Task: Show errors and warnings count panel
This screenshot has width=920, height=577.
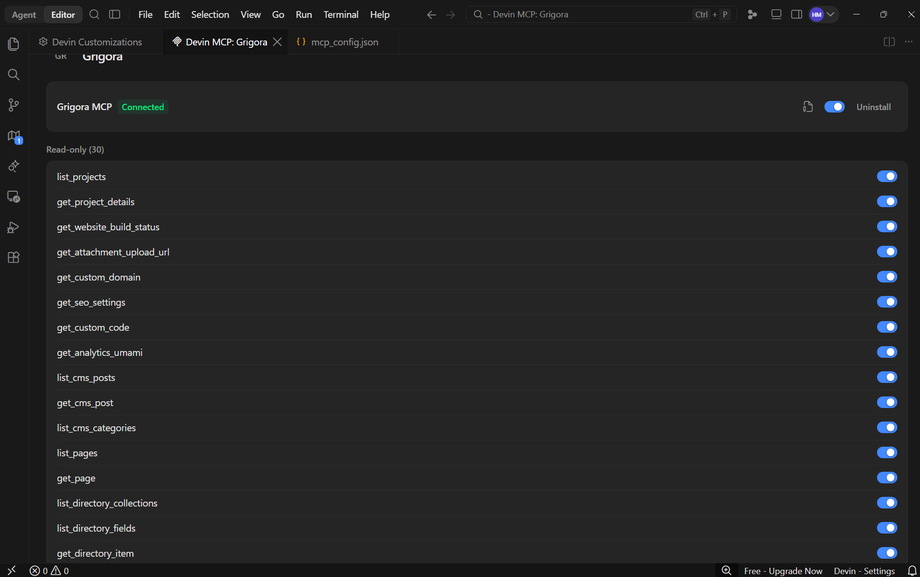Action: pyautogui.click(x=49, y=571)
